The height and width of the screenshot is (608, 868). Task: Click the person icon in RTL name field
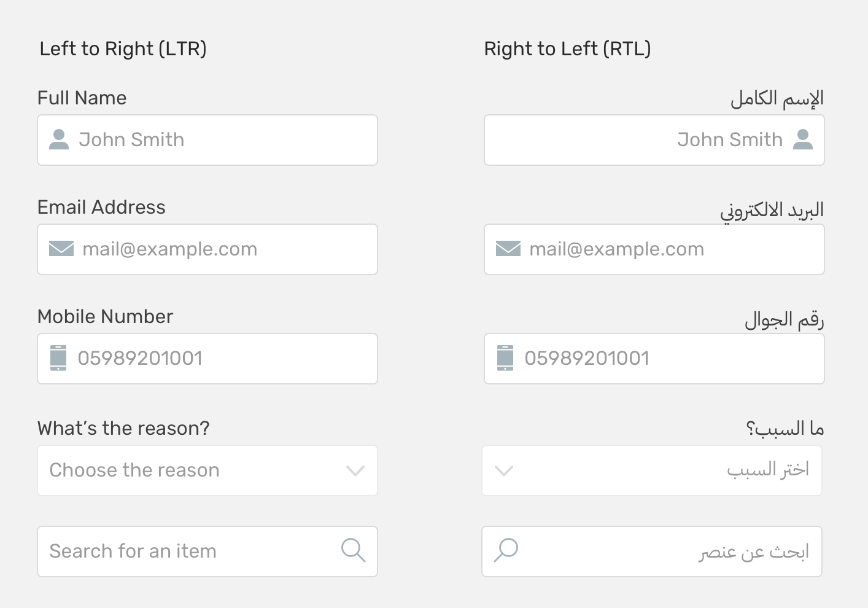pyautogui.click(x=802, y=139)
